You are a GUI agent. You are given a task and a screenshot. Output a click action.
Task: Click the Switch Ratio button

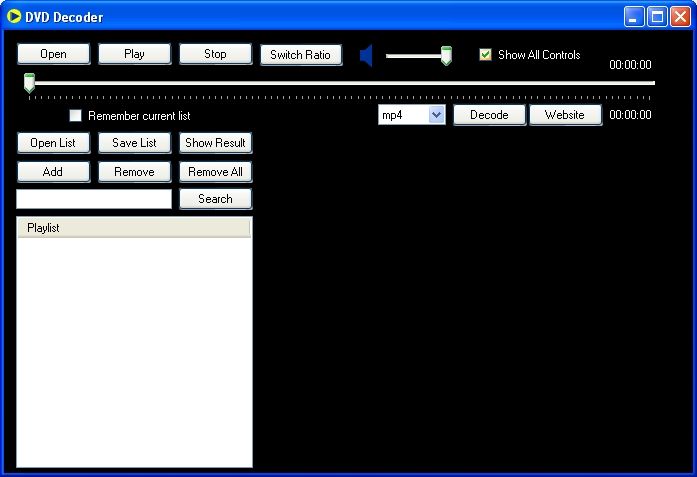coord(301,55)
